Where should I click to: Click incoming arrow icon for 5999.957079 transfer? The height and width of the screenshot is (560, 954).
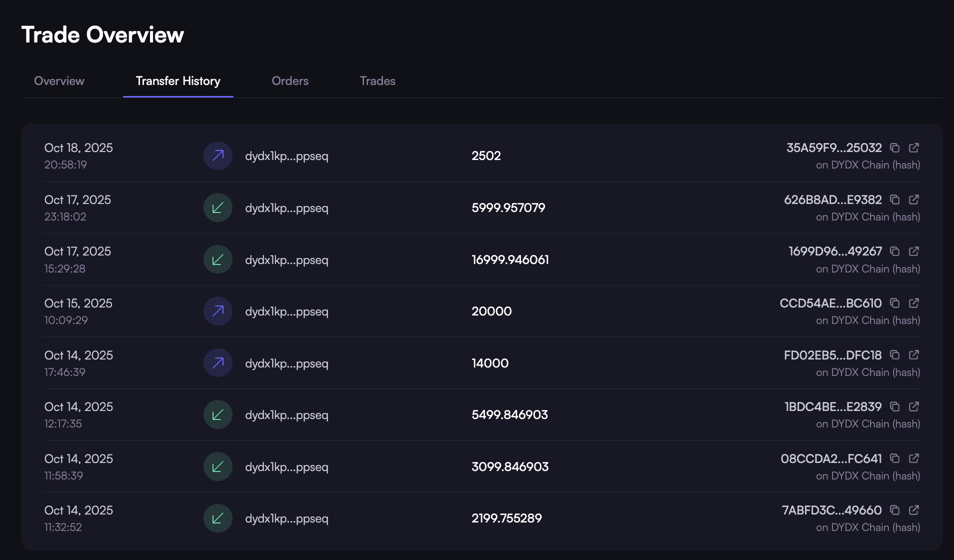tap(218, 207)
